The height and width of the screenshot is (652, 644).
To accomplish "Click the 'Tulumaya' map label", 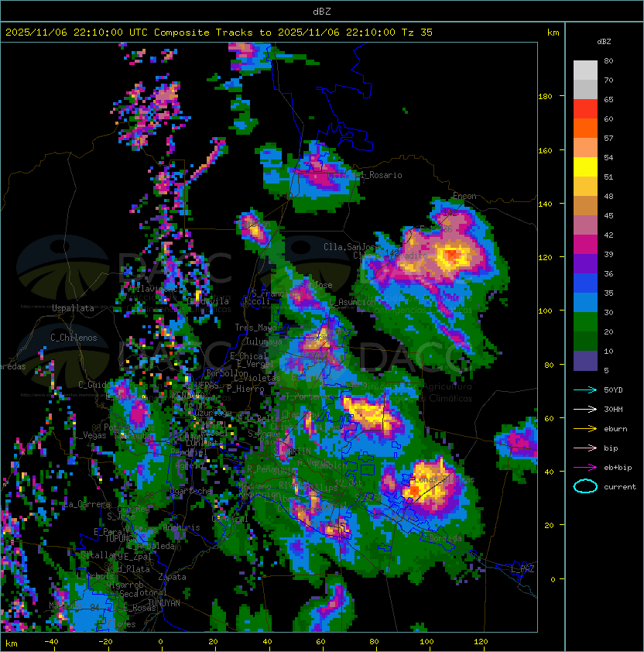I will (x=264, y=341).
